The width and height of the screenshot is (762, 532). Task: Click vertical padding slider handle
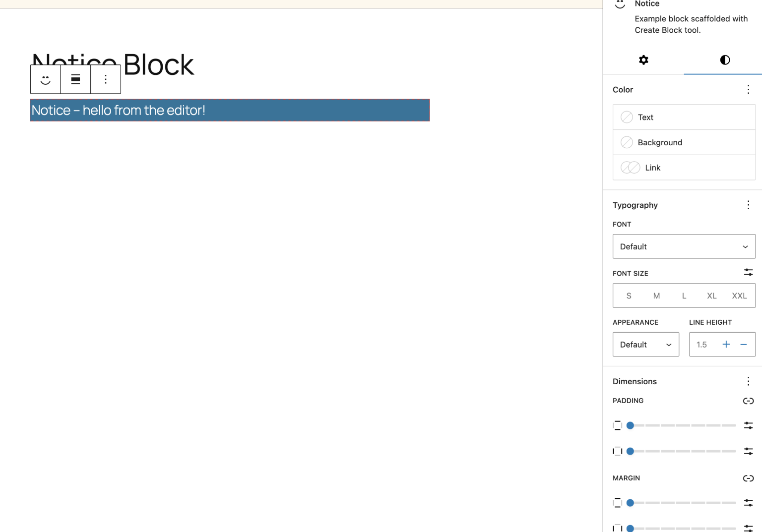(630, 425)
